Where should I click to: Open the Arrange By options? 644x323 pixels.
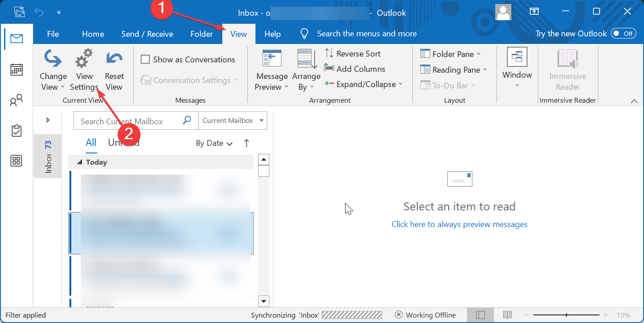[307, 70]
